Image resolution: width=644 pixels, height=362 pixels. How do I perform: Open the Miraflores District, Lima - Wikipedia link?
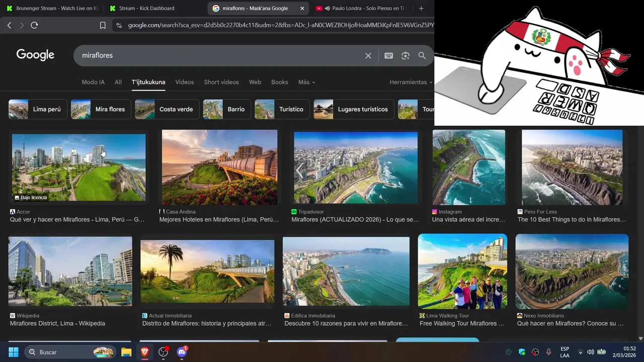tap(57, 323)
